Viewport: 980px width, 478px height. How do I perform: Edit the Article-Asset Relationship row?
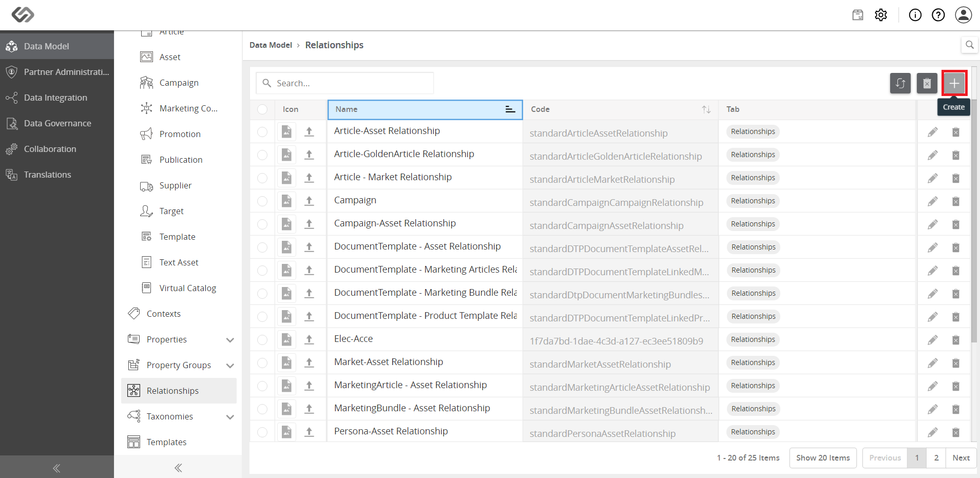point(933,132)
